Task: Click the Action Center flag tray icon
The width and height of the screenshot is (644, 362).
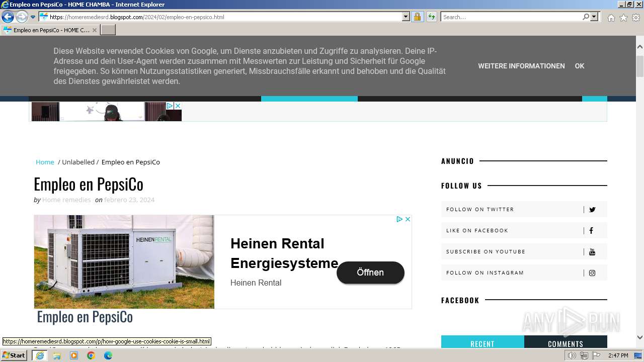Action: pos(596,355)
